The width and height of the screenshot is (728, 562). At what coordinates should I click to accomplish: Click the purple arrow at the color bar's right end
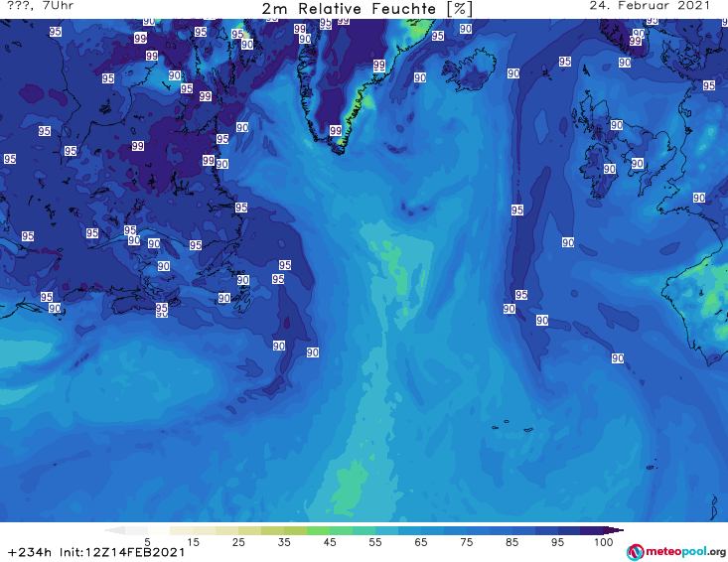tap(614, 530)
